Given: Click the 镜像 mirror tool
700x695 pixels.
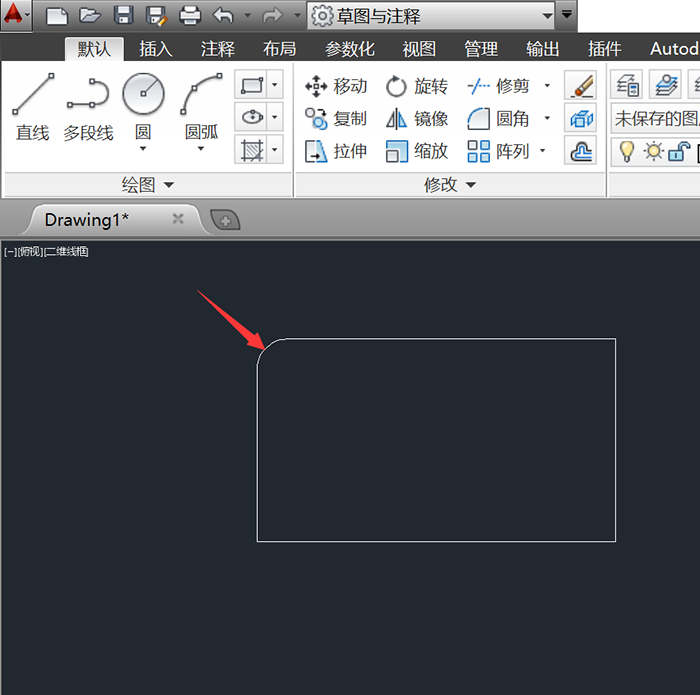Looking at the screenshot, I should (x=417, y=119).
